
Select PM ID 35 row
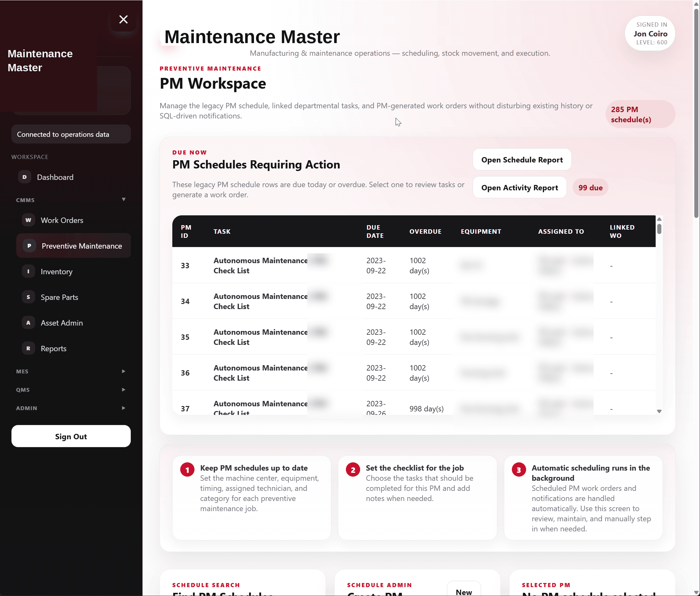[414, 337]
